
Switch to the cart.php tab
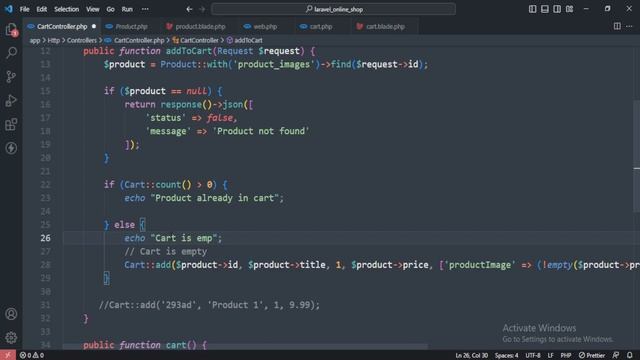[321, 27]
